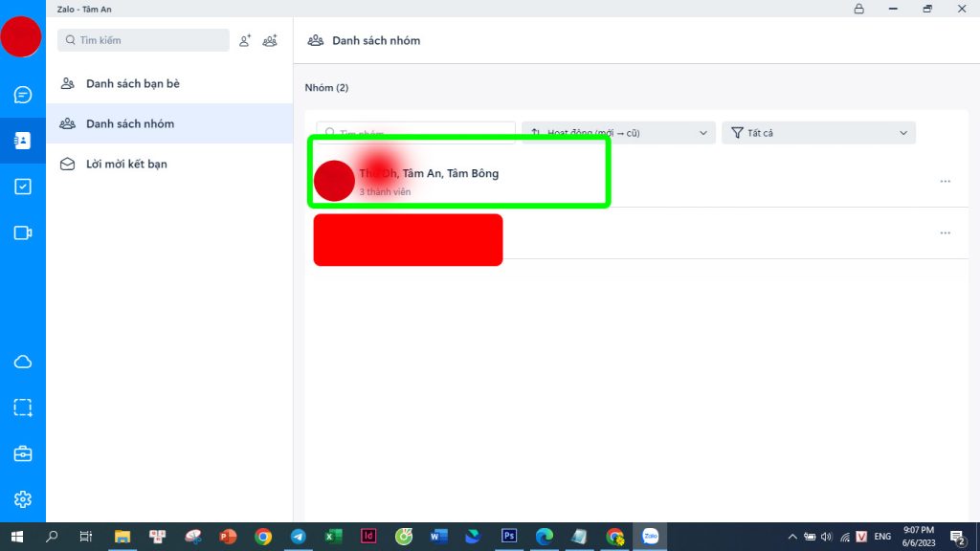980x551 pixels.
Task: Expand the Tất cả filter dropdown
Action: [x=819, y=132]
